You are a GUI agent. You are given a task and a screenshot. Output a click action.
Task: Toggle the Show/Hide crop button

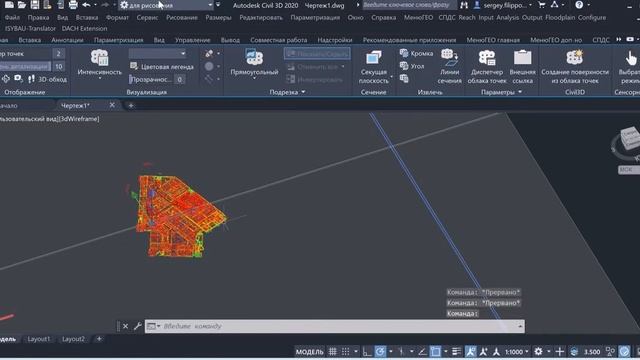tap(317, 53)
